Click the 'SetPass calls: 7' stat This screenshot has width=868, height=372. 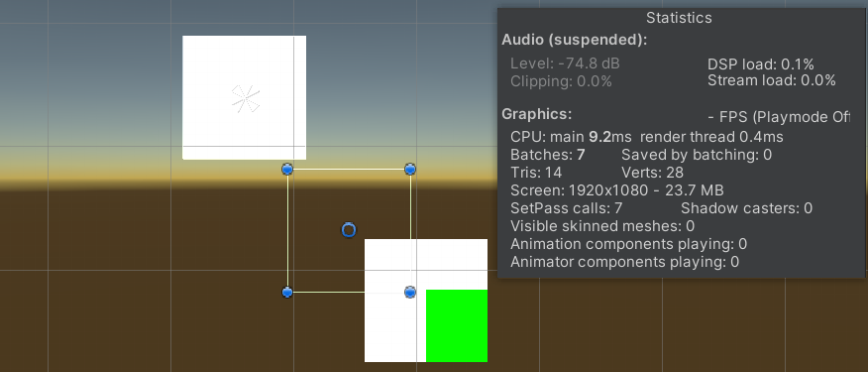[567, 208]
